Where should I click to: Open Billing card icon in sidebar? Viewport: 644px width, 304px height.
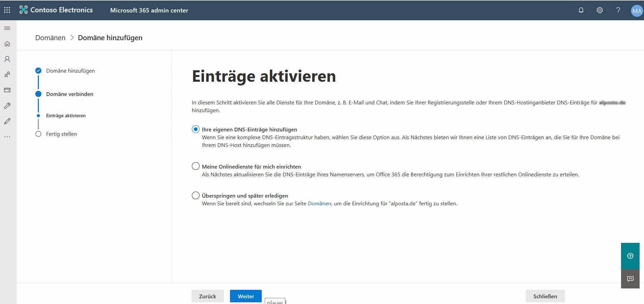tap(7, 90)
